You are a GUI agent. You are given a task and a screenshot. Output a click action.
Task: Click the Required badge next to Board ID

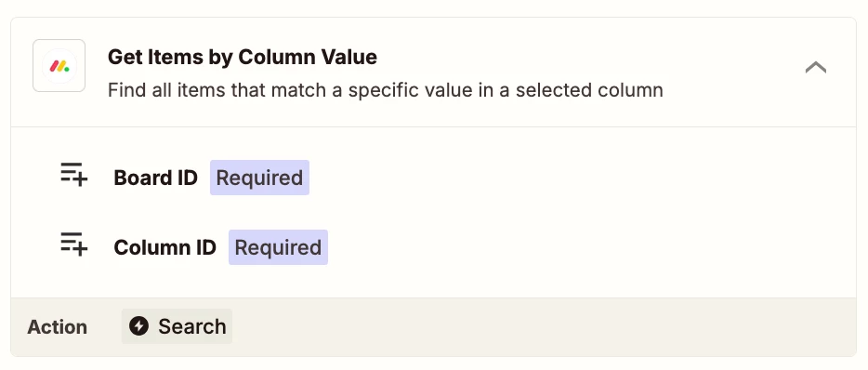[x=259, y=178]
